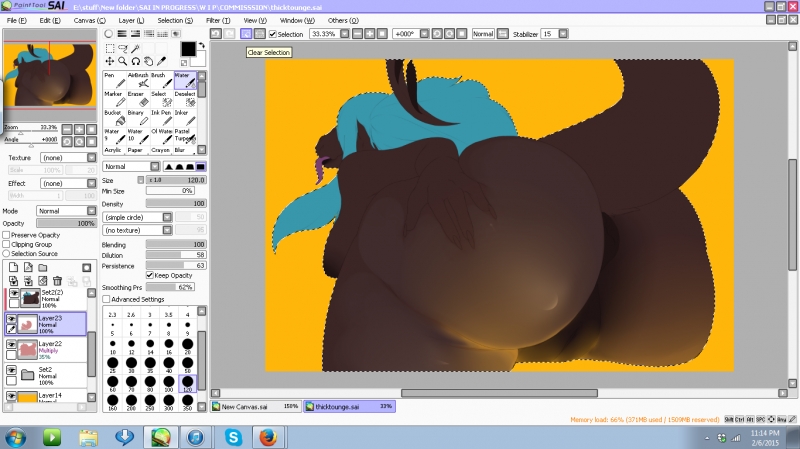The width and height of the screenshot is (800, 449).
Task: Select brush size preset 60
Action: point(113,382)
